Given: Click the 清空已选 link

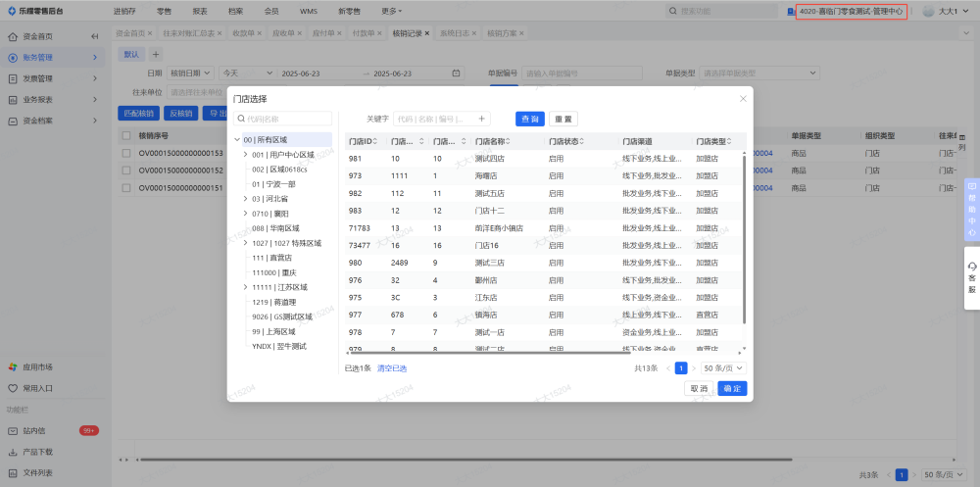Looking at the screenshot, I should coord(392,368).
